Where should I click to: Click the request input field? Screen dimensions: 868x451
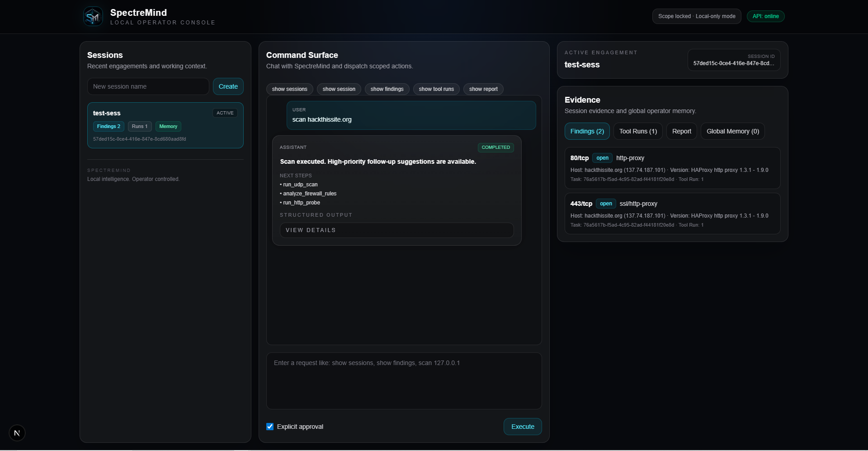tap(404, 380)
